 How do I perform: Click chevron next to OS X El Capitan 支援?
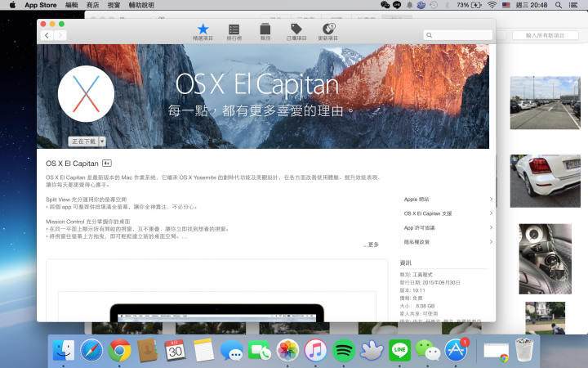point(491,213)
